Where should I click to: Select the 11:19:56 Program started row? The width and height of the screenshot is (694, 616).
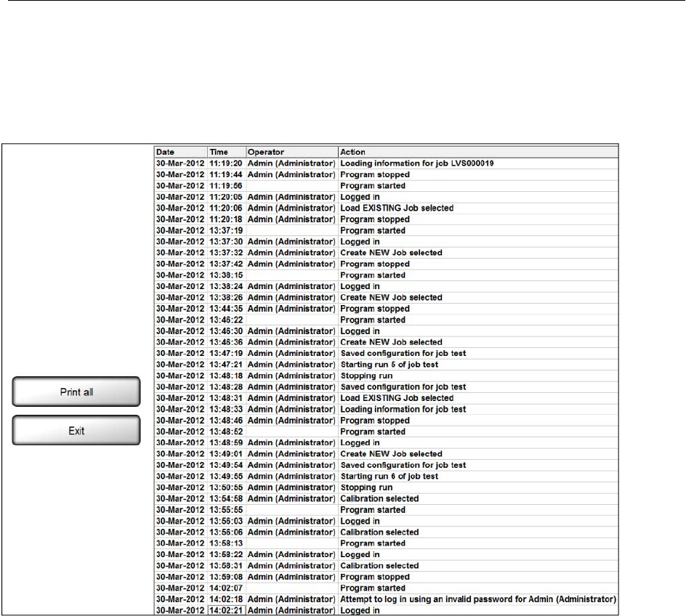pos(386,186)
